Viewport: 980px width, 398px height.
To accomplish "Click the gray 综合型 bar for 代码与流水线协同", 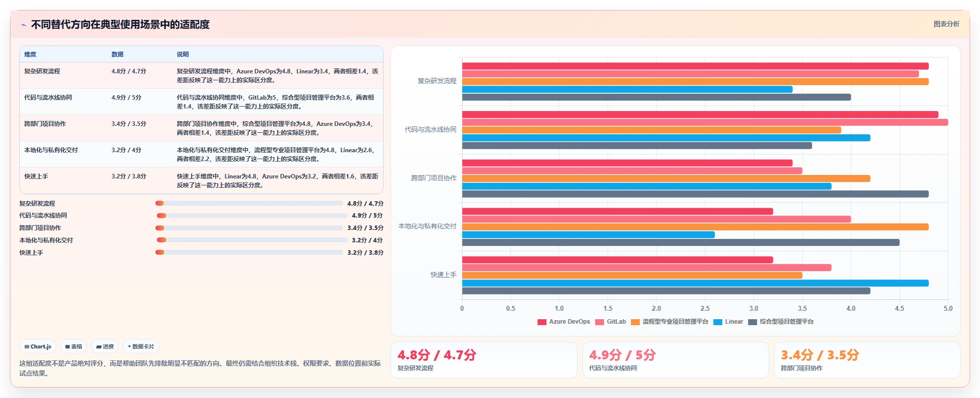I will pyautogui.click(x=637, y=146).
